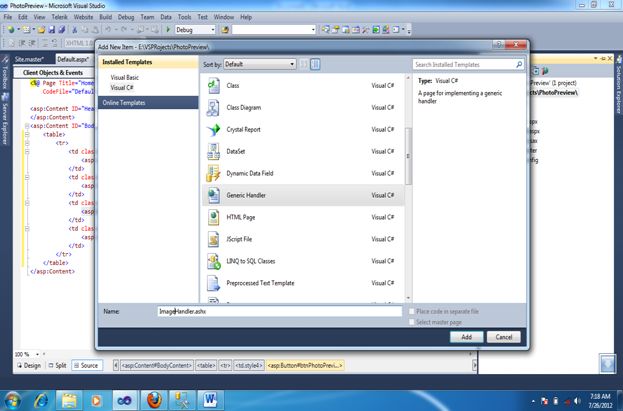The width and height of the screenshot is (623, 411).
Task: Open the Build menu
Action: [106, 17]
